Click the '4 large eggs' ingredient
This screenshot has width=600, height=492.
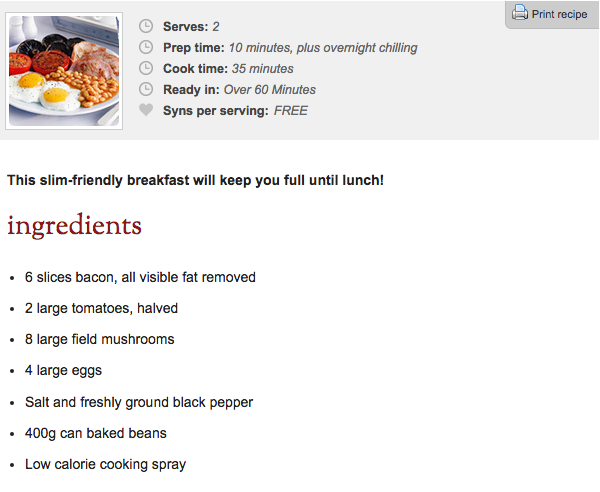coord(63,370)
